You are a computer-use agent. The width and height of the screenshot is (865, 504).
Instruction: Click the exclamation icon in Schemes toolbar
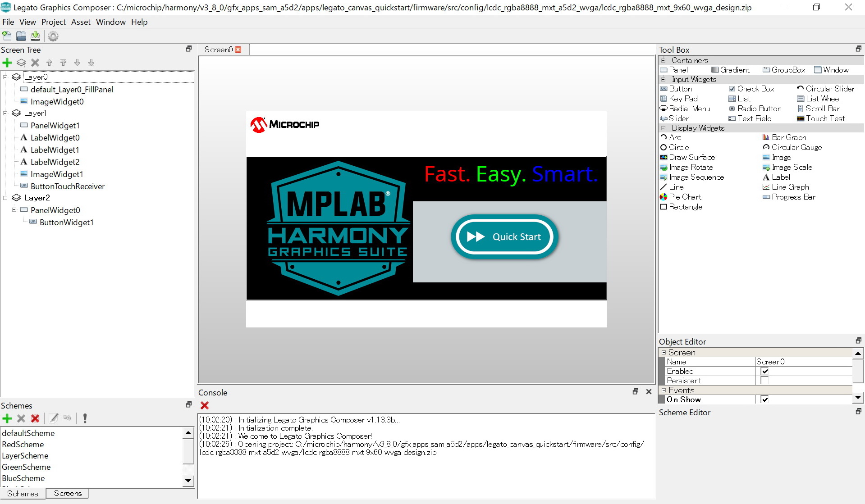click(85, 418)
